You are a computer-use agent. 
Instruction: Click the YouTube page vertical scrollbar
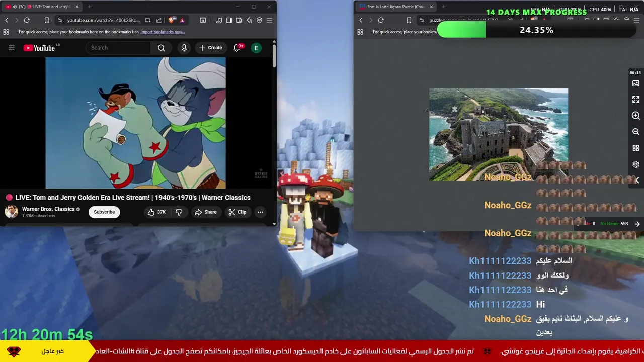coord(274,56)
